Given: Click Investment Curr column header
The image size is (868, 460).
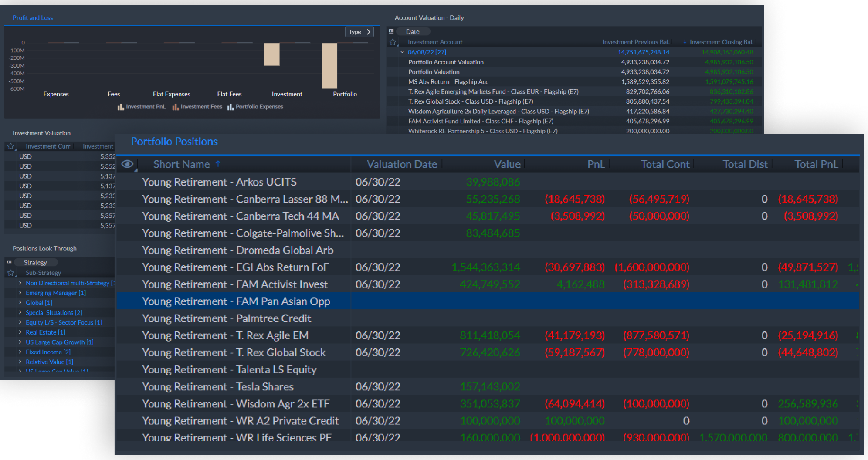Looking at the screenshot, I should (48, 146).
